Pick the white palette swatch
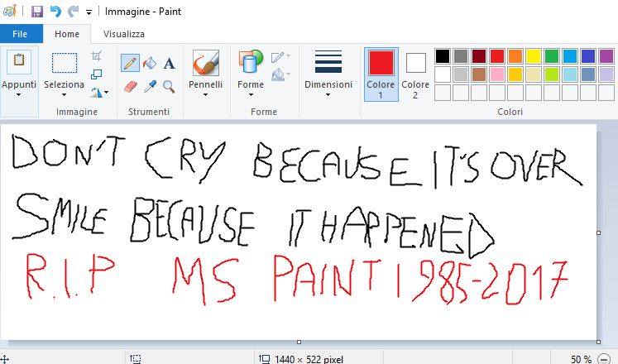This screenshot has width=618, height=364. coord(443,74)
